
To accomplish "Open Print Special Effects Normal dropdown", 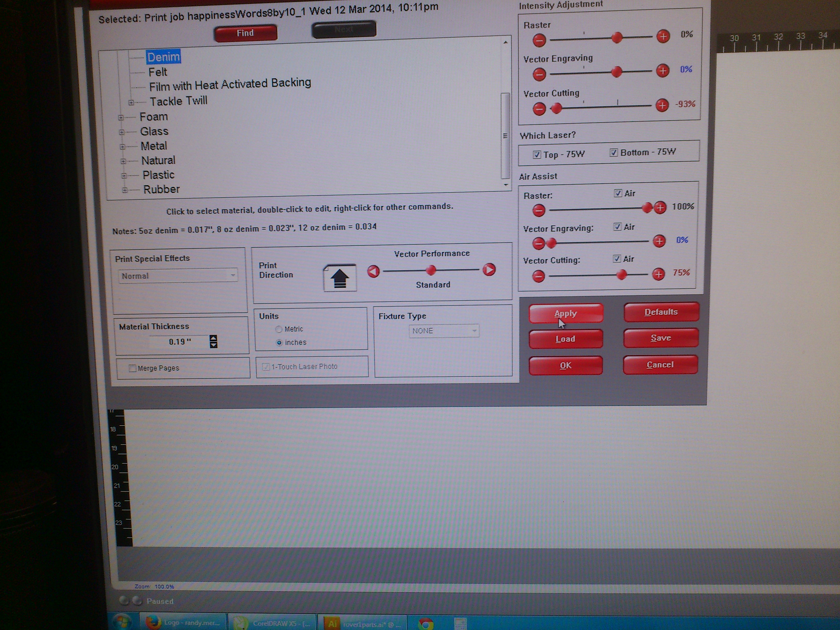I will (x=178, y=276).
